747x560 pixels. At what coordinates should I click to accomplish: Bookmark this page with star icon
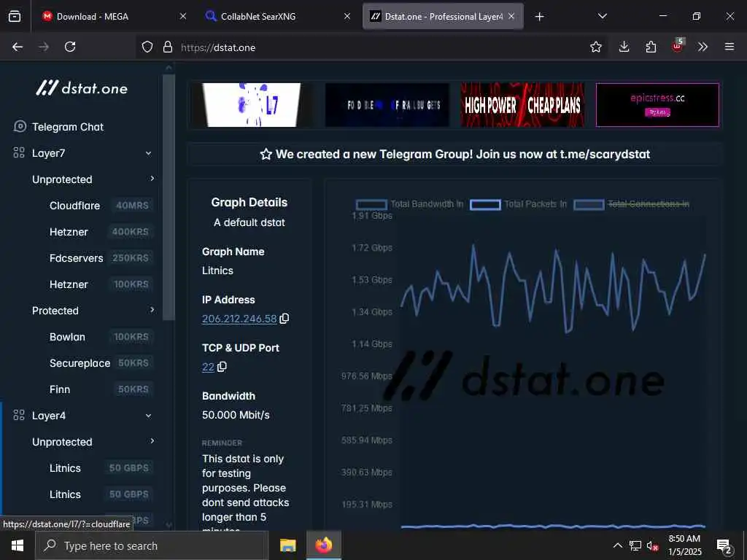point(595,47)
